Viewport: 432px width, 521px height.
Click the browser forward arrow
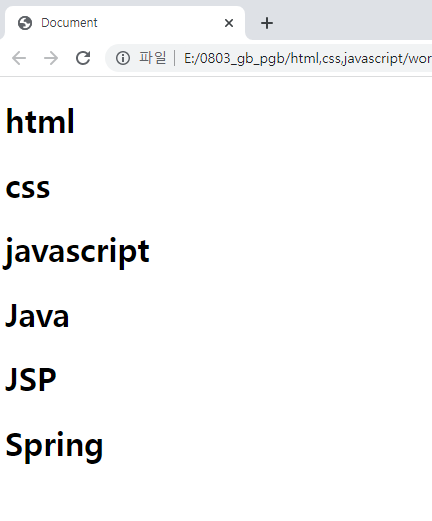[x=51, y=58]
